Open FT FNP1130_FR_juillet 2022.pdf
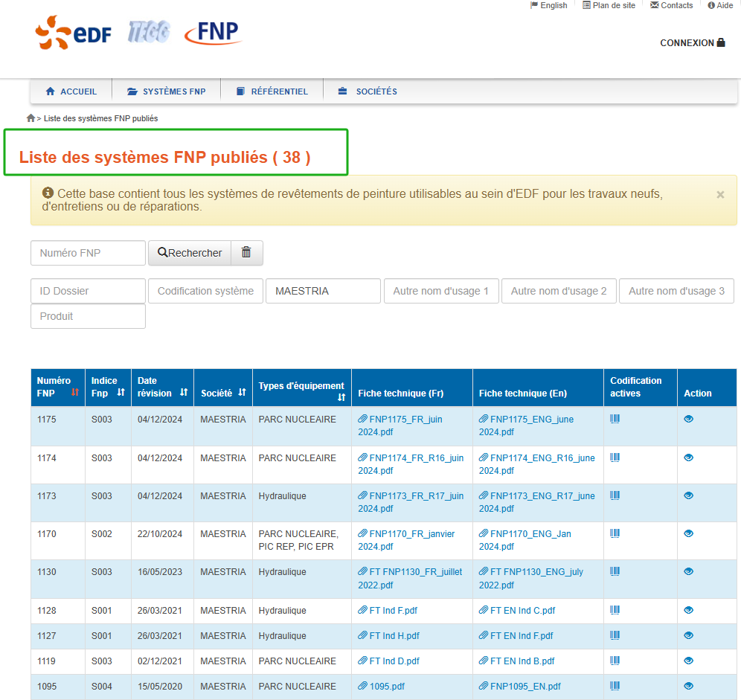 coord(410,578)
